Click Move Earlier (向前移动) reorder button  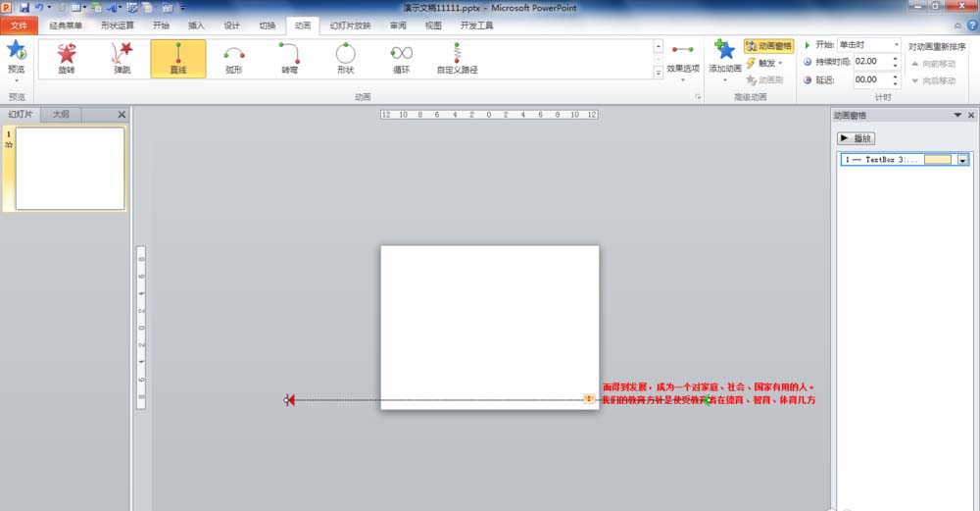(934, 64)
